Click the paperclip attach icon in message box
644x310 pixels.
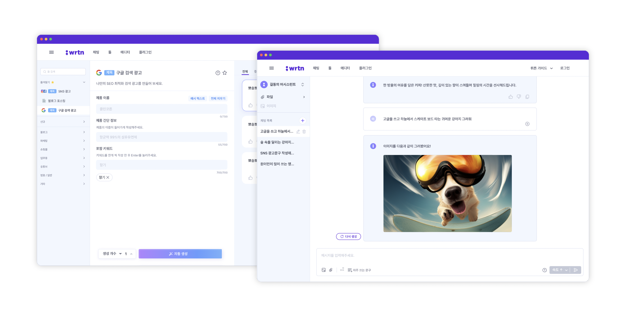pos(331,270)
